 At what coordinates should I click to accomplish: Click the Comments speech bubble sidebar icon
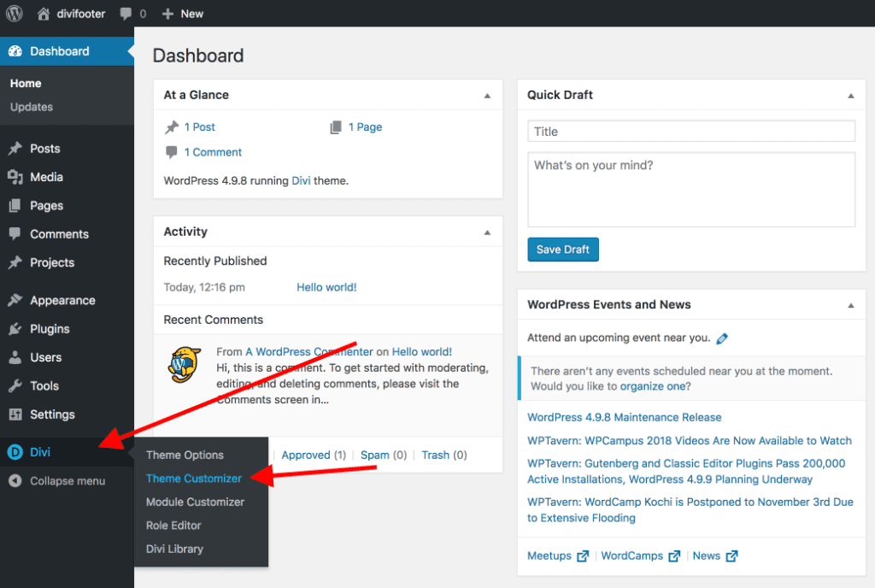[x=15, y=234]
